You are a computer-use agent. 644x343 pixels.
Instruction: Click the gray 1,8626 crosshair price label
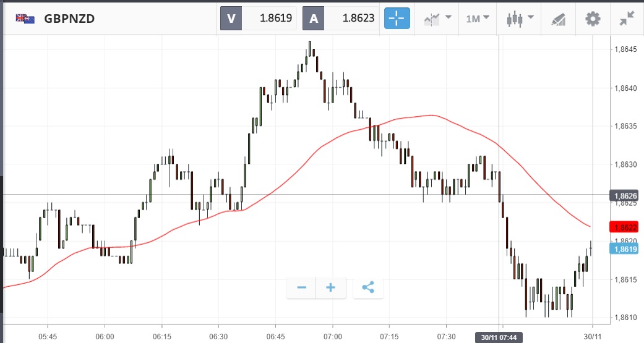coord(626,195)
